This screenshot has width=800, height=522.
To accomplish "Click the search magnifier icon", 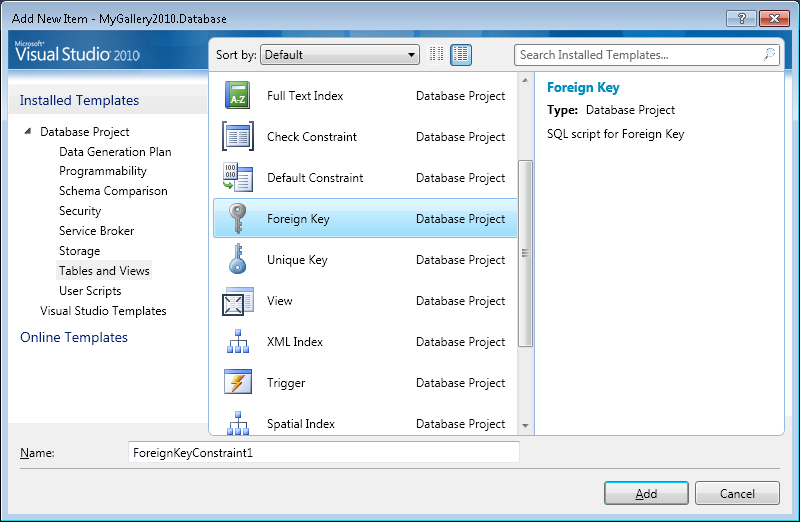I will pos(769,55).
